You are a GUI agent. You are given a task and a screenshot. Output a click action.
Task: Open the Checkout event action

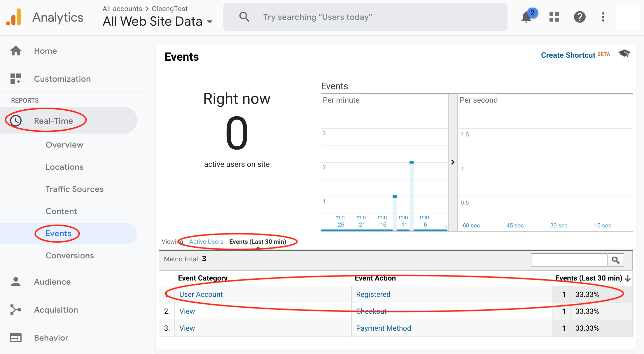tap(371, 311)
